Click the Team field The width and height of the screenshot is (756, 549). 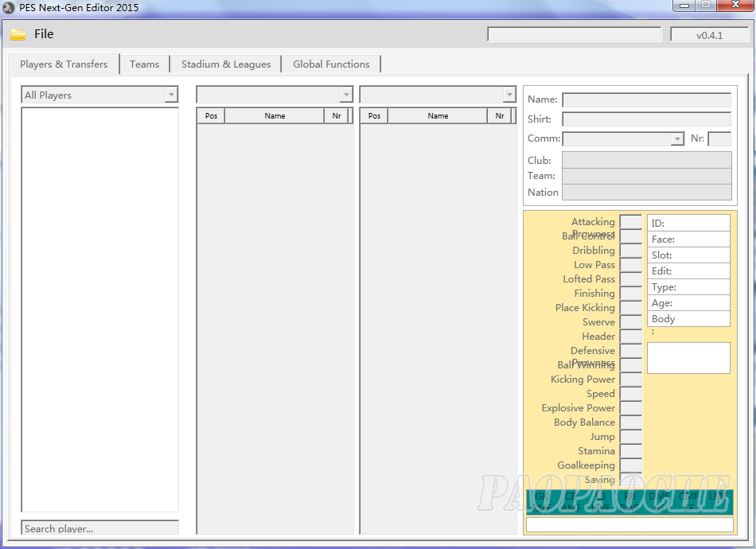point(646,176)
